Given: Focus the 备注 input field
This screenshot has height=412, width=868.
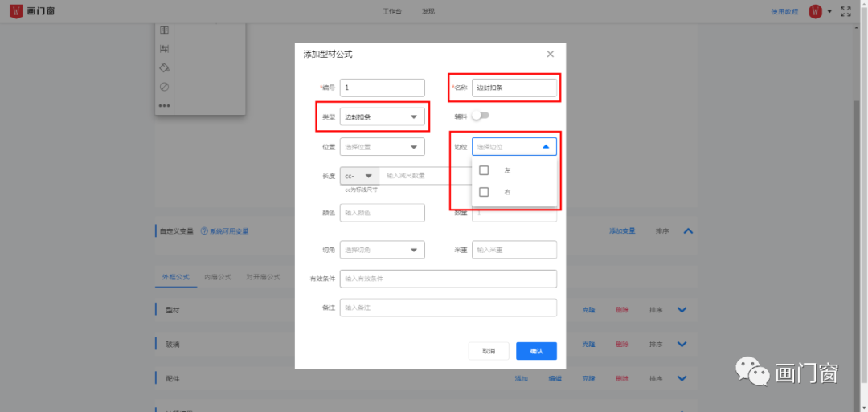Looking at the screenshot, I should [x=448, y=308].
